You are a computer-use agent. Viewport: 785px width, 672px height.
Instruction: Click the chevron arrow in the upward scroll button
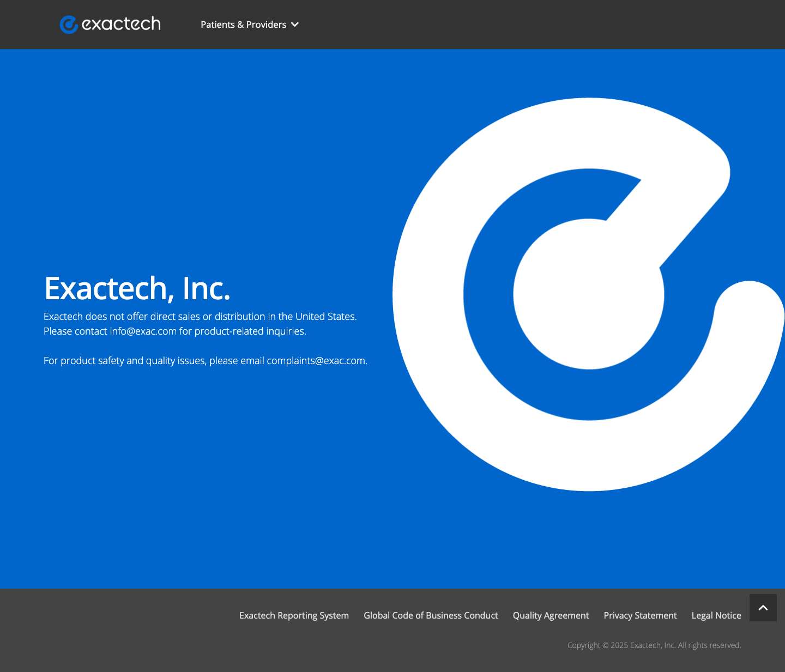click(x=763, y=608)
